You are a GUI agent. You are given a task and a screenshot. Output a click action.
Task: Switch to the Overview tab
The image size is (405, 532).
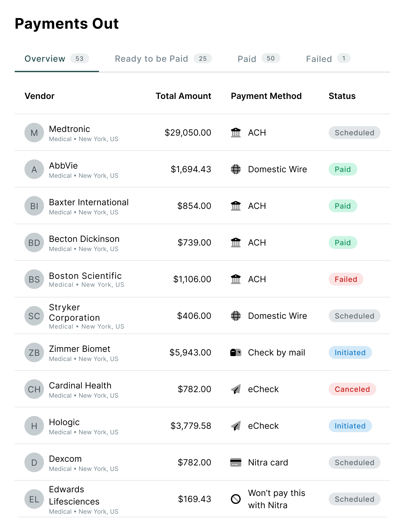[57, 59]
